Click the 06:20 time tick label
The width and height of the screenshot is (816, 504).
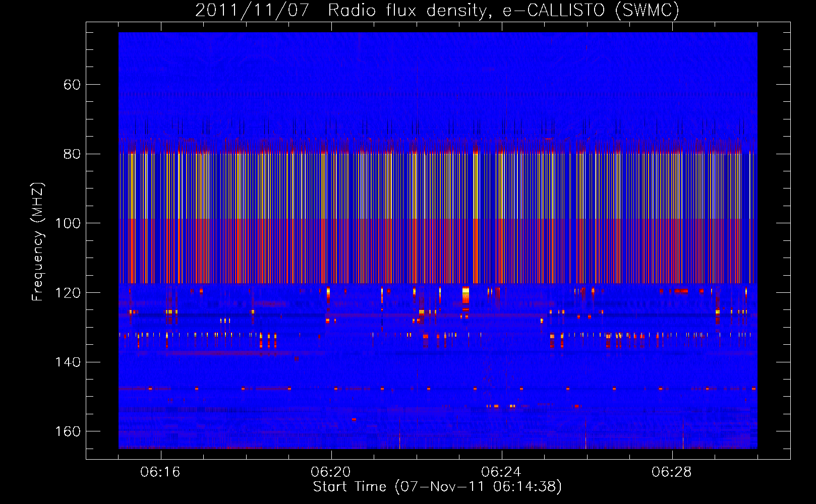click(x=331, y=472)
